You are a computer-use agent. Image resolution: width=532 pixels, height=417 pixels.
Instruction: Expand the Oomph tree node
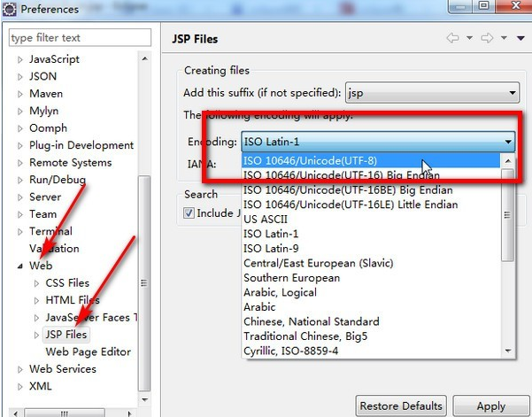click(20, 128)
